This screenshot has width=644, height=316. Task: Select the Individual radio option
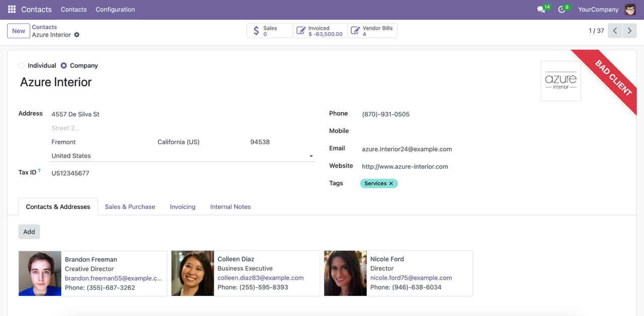point(21,65)
